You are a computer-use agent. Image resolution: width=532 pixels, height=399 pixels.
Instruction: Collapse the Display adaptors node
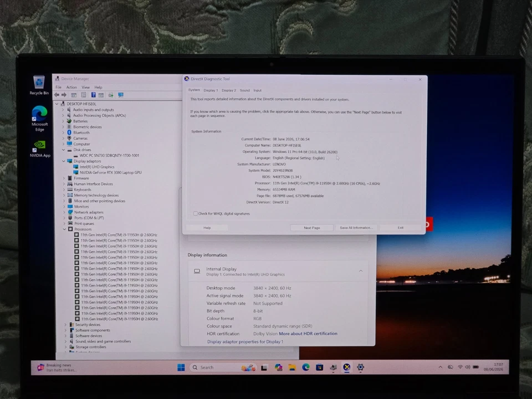63,161
